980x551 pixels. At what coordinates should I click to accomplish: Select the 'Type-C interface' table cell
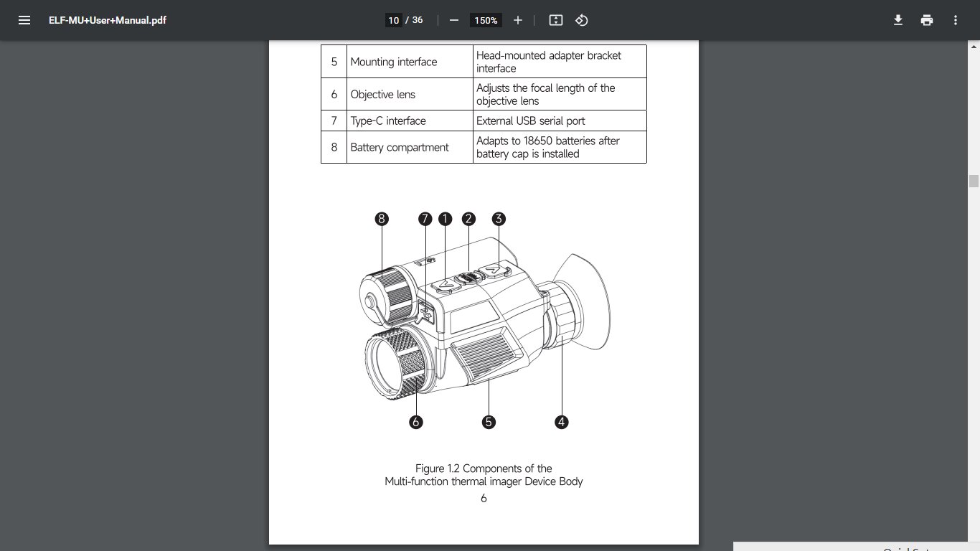(x=410, y=121)
